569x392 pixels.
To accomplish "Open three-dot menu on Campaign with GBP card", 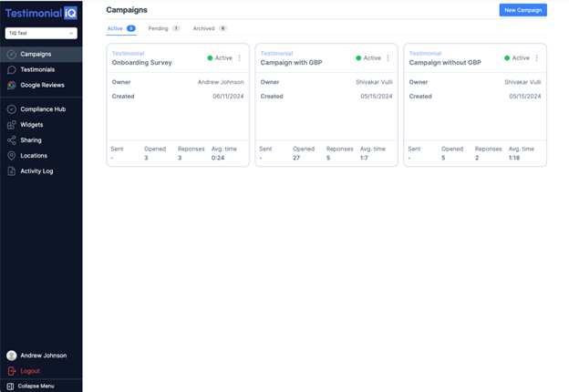I will pos(388,58).
